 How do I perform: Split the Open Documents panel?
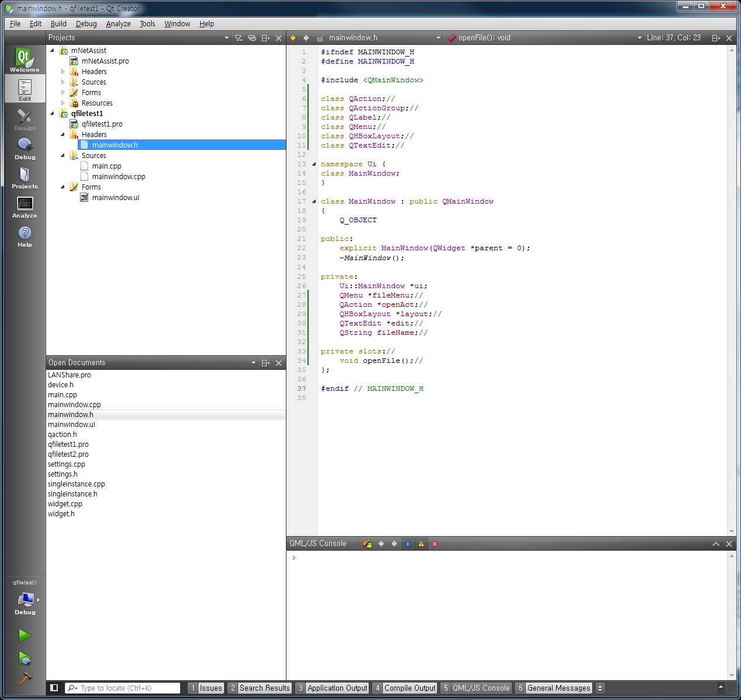click(265, 363)
